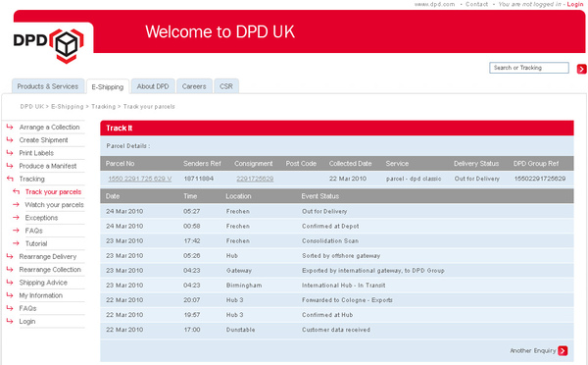This screenshot has width=588, height=365.
Task: Open Tutorial in sidebar
Action: click(x=36, y=243)
